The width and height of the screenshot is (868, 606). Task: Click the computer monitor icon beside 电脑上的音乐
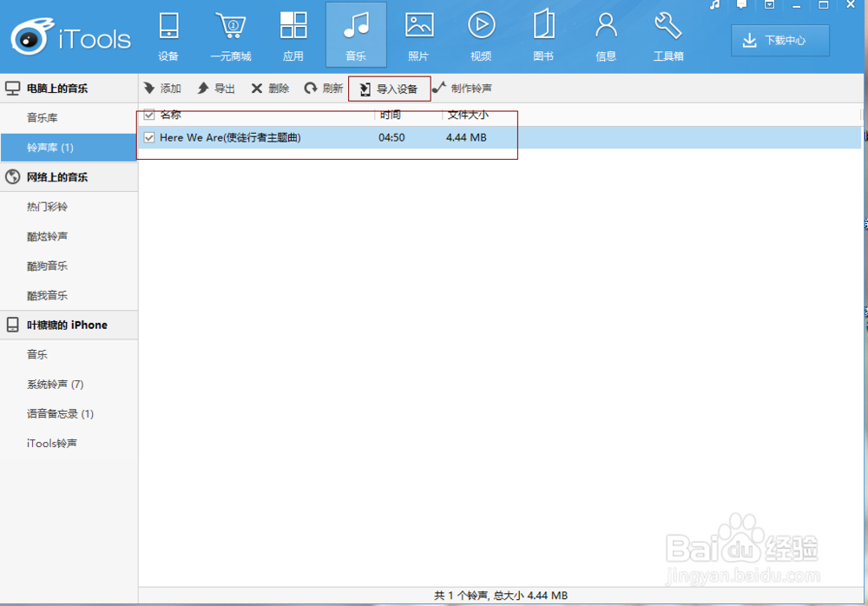[12, 88]
